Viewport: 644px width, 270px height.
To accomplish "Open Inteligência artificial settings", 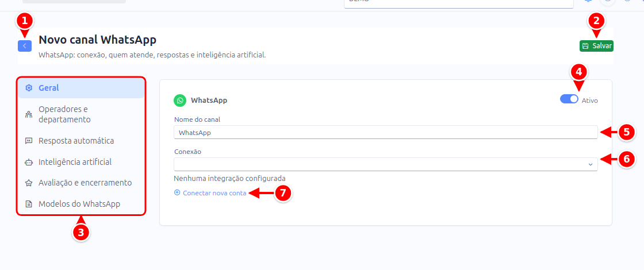I will [81, 161].
